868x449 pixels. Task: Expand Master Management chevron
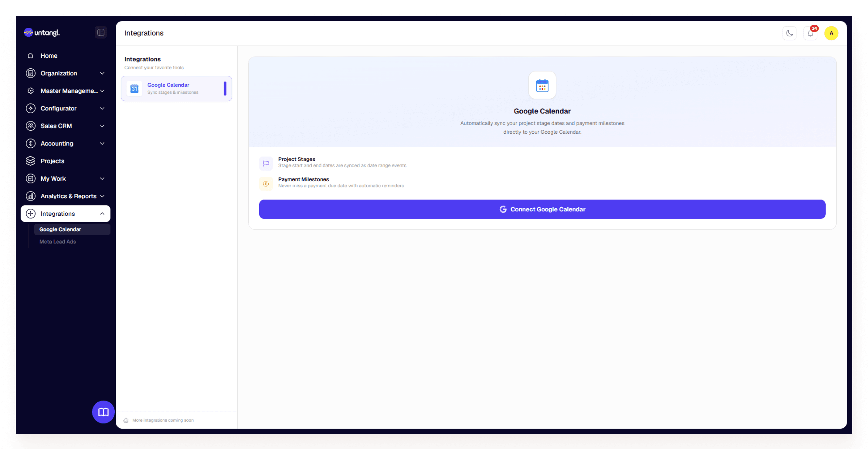pos(102,91)
